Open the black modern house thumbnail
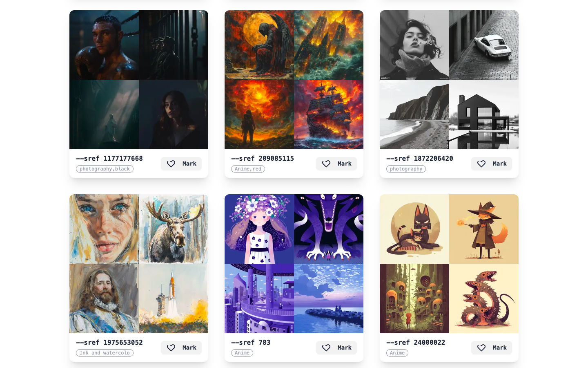The image size is (588, 368). (484, 114)
